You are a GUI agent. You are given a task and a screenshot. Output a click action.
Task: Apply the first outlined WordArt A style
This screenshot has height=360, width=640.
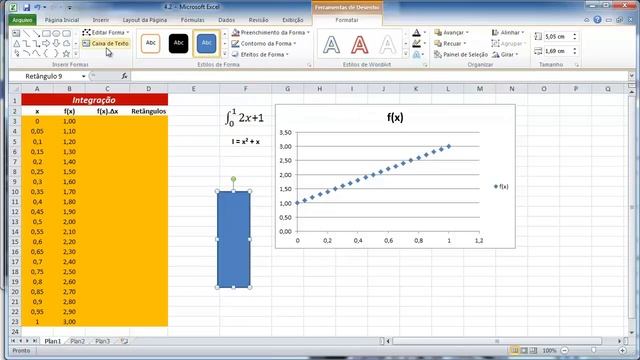tap(331, 44)
